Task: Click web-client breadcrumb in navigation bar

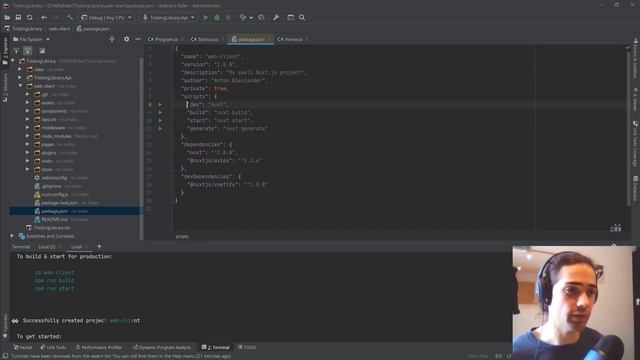Action: (60, 29)
